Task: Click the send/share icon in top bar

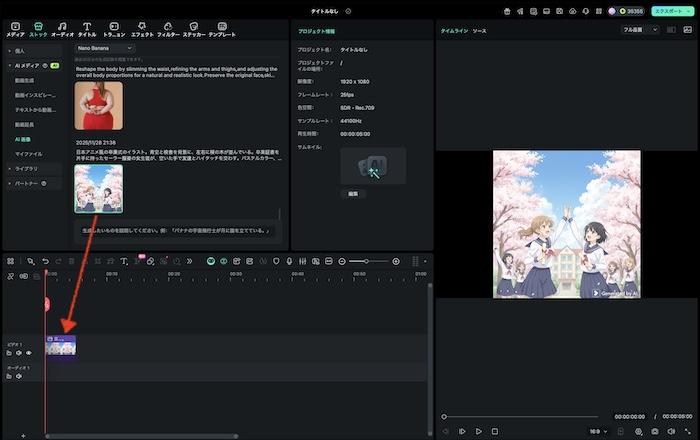Action: (x=520, y=11)
